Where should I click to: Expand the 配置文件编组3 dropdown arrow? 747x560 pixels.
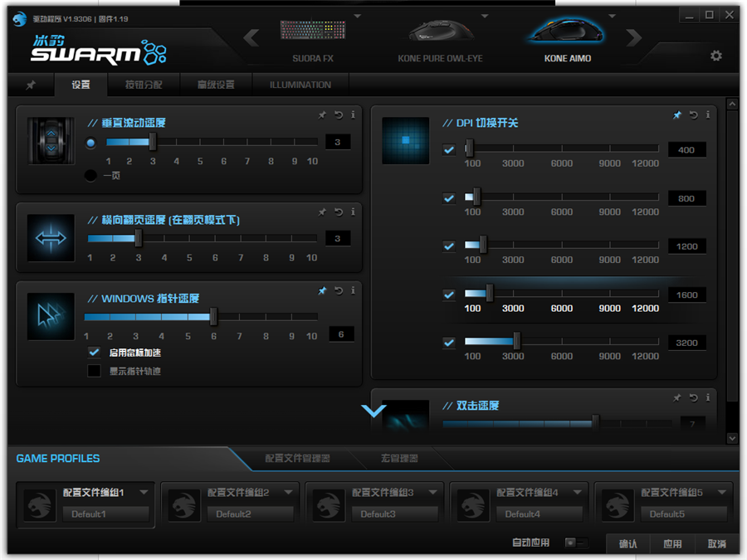(x=433, y=492)
